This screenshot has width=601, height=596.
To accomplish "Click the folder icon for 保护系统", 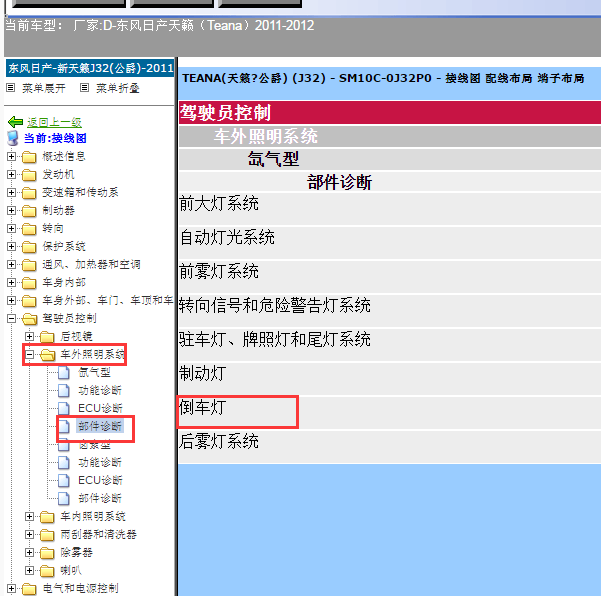I will [29, 247].
